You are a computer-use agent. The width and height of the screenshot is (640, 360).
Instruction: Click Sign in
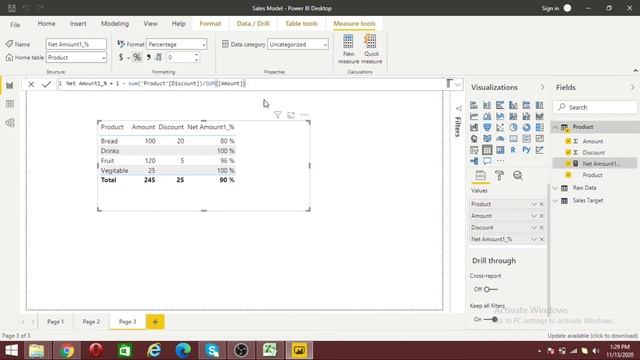click(550, 8)
